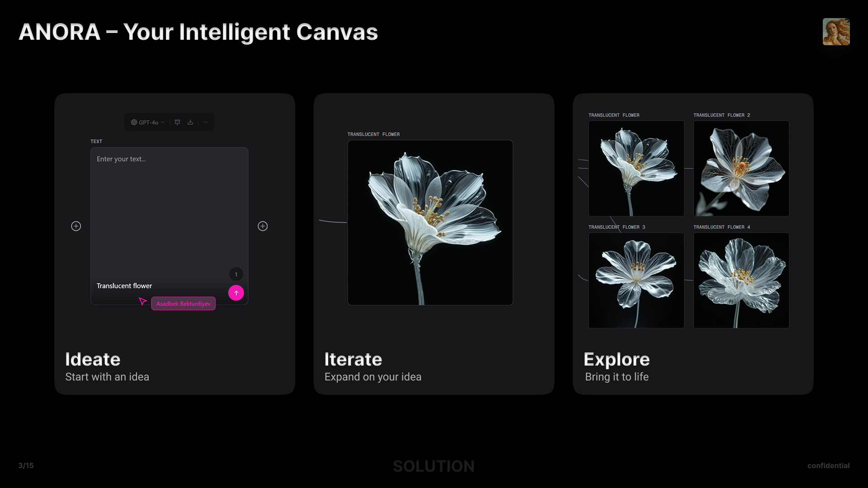
Task: Click the Venus portrait avatar at top right
Action: tap(836, 32)
